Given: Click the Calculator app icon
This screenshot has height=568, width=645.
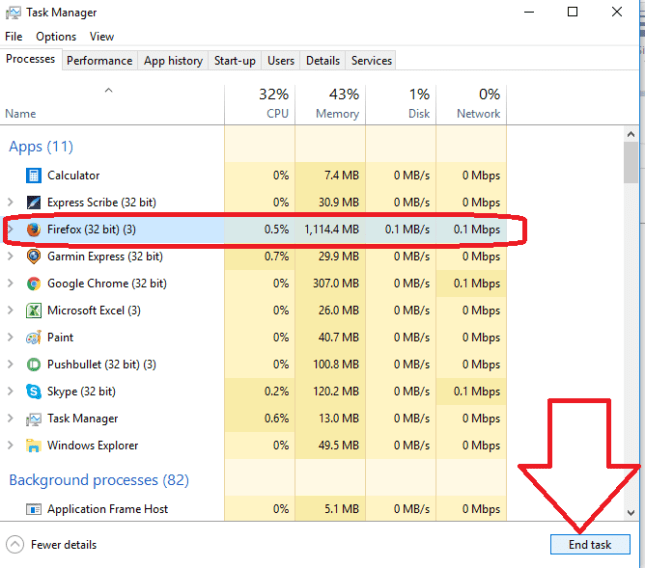Looking at the screenshot, I should coord(33,176).
